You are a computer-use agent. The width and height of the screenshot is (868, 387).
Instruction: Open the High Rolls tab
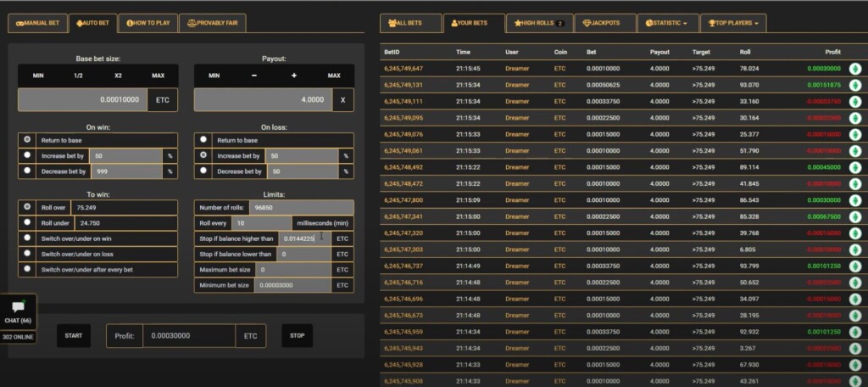pyautogui.click(x=538, y=23)
